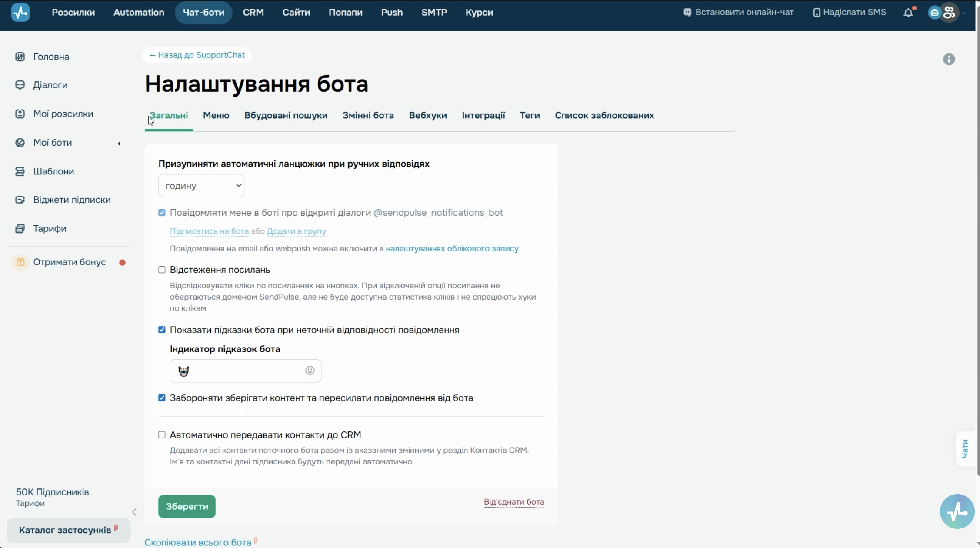This screenshot has height=548, width=980.
Task: Click the Отримати бонус menu label
Action: pos(70,262)
